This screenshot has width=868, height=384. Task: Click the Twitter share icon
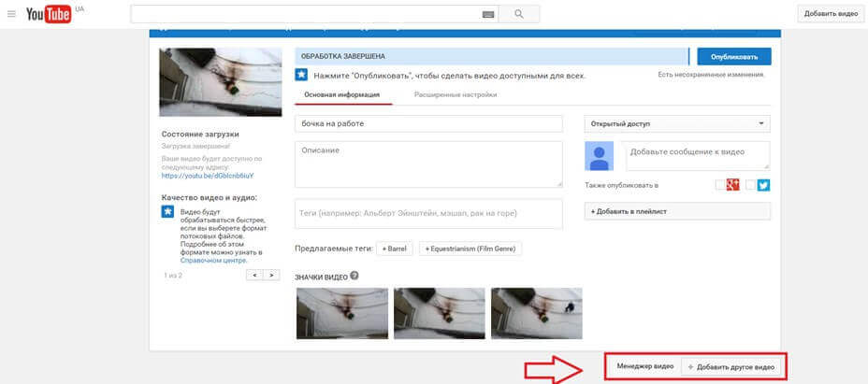coord(763,185)
